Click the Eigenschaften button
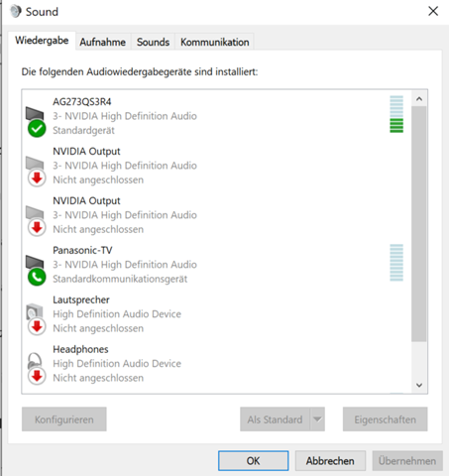 [385, 419]
